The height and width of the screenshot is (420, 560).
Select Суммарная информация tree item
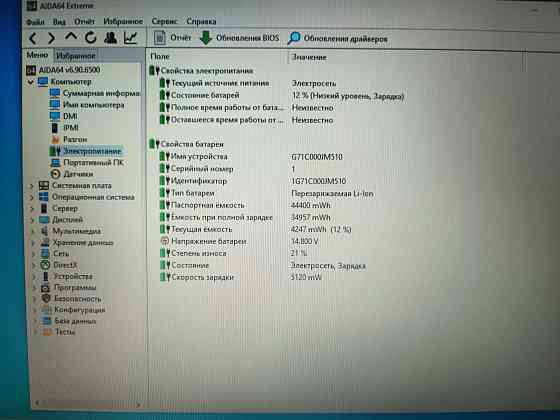click(x=95, y=93)
